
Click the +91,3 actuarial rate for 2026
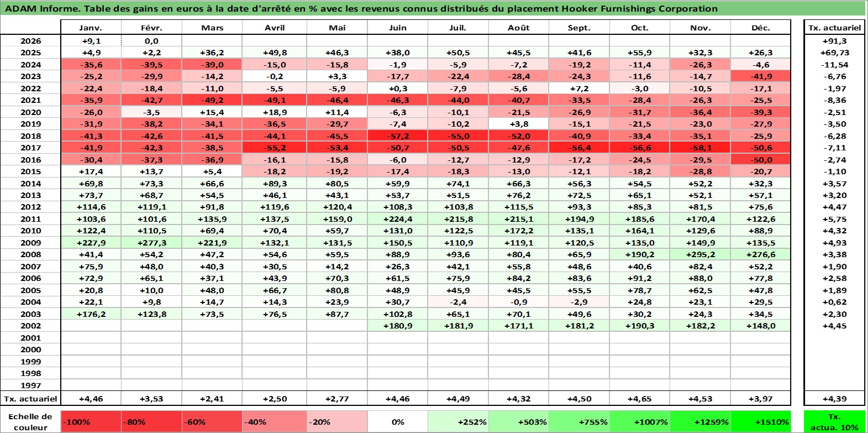834,41
